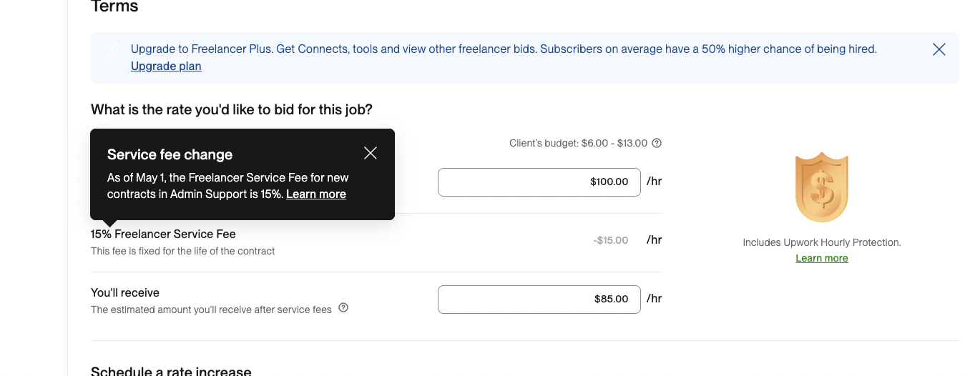
Task: Click the -$15.00 fee amount
Action: pyautogui.click(x=610, y=240)
